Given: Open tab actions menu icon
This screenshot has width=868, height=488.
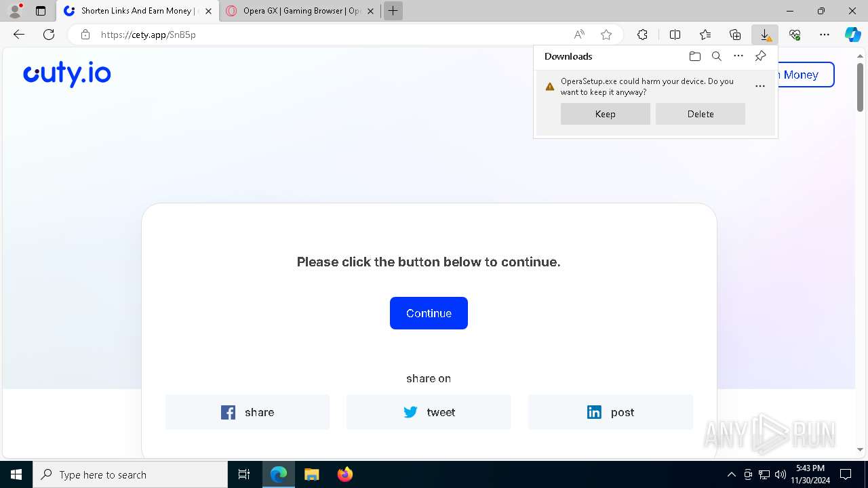Looking at the screenshot, I should click(41, 11).
